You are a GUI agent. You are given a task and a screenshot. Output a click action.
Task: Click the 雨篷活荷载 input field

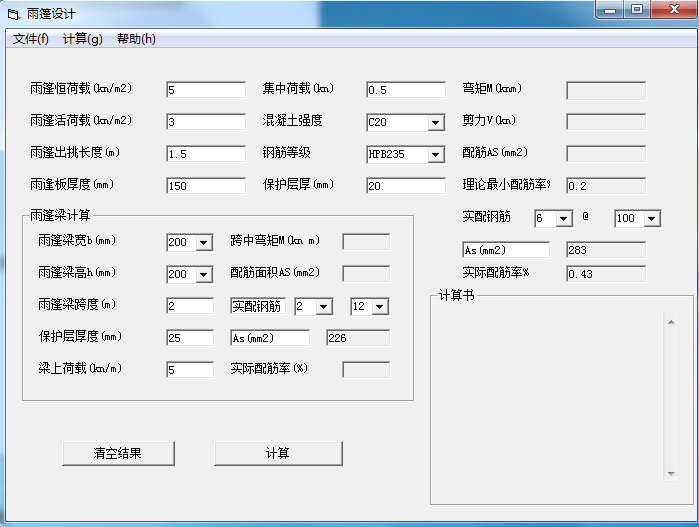(206, 122)
